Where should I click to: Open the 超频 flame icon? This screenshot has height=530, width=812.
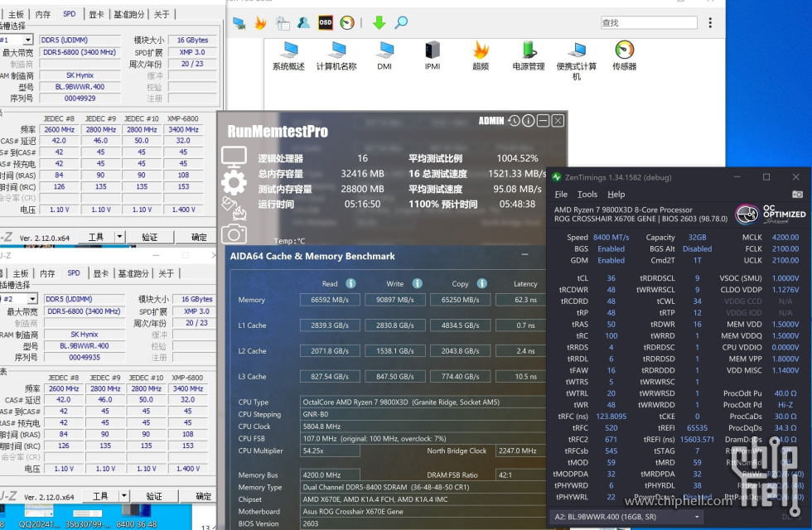[x=481, y=51]
